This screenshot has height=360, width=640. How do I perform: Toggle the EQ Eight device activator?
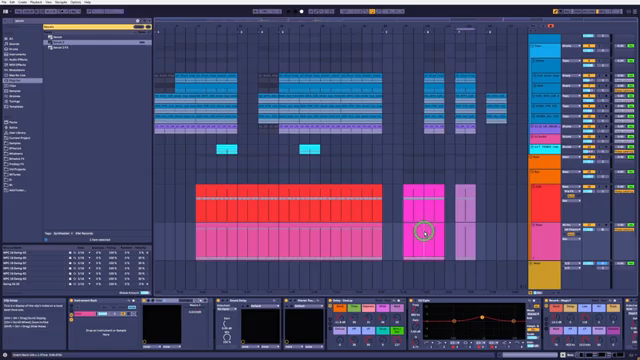pyautogui.click(x=411, y=301)
